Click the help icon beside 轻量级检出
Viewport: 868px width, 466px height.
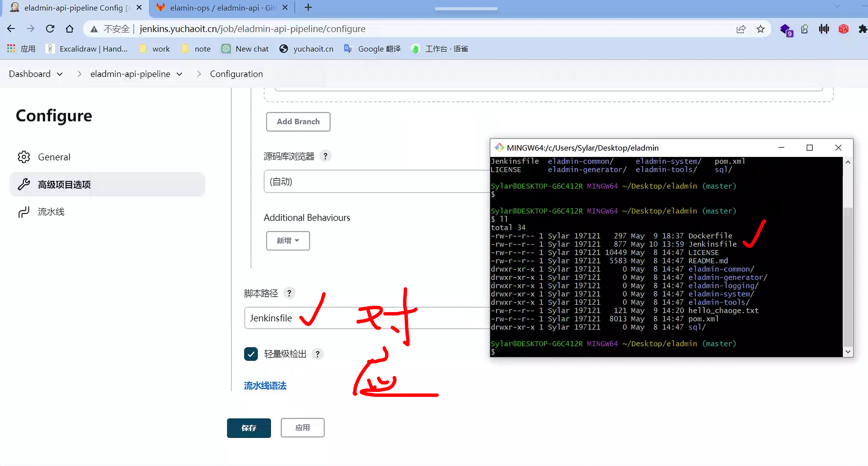(317, 354)
